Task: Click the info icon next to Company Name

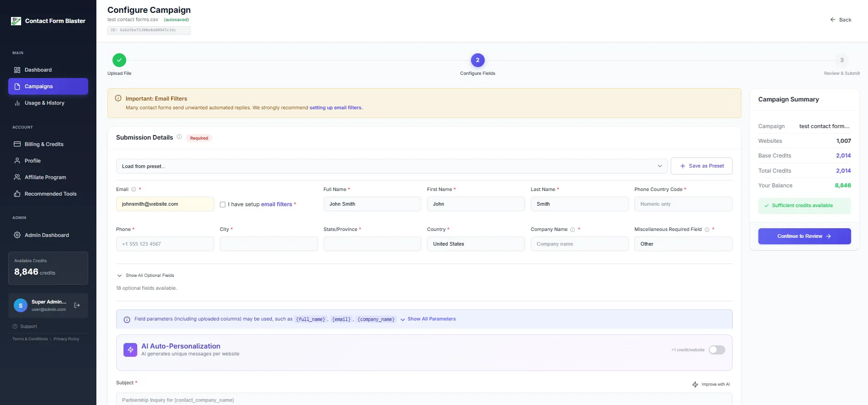Action: [x=572, y=230]
